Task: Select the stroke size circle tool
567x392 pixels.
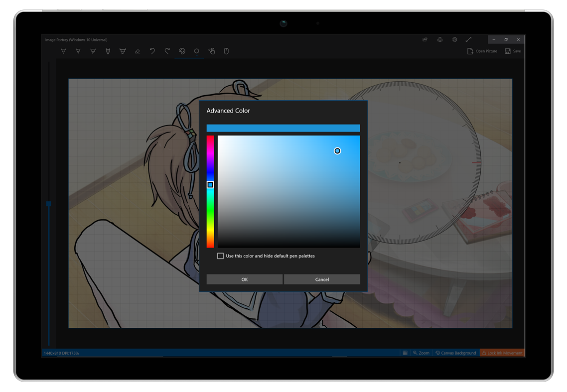Action: [196, 51]
